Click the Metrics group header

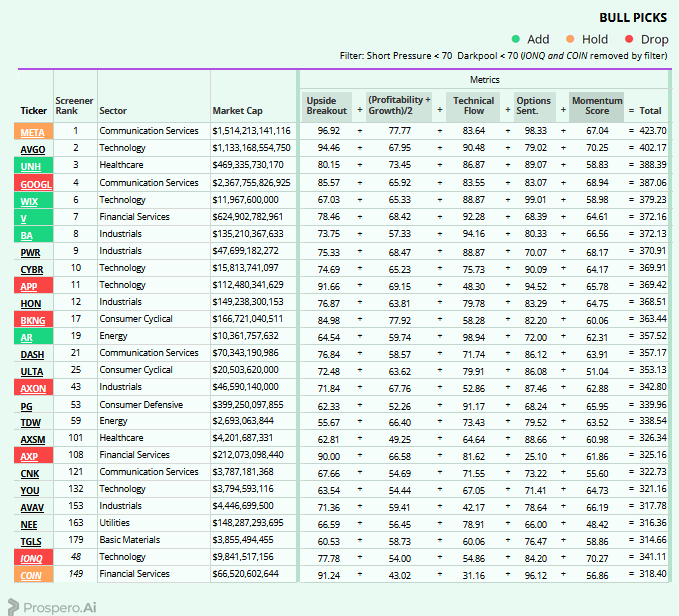click(484, 80)
